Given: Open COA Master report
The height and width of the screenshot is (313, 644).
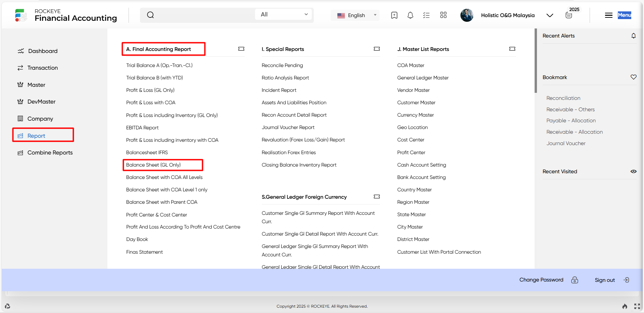Looking at the screenshot, I should (411, 65).
